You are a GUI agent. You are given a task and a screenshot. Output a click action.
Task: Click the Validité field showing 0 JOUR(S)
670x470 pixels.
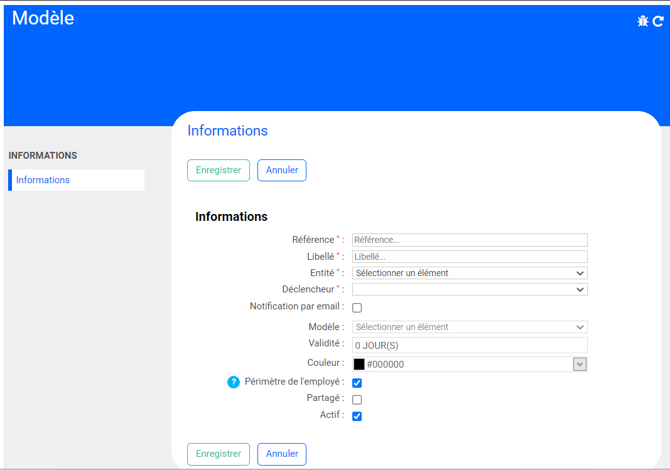[469, 345]
